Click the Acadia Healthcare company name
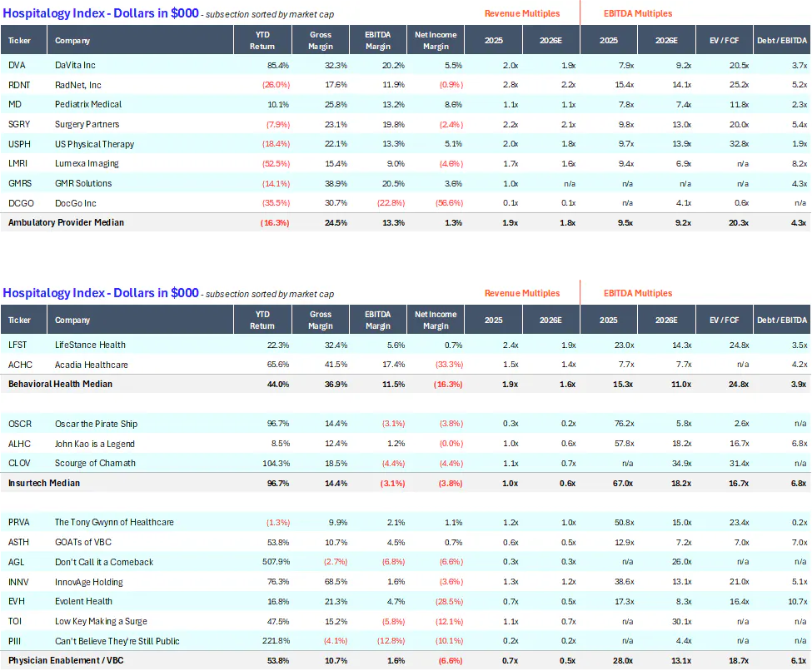Image resolution: width=812 pixels, height=671 pixels. 91,365
